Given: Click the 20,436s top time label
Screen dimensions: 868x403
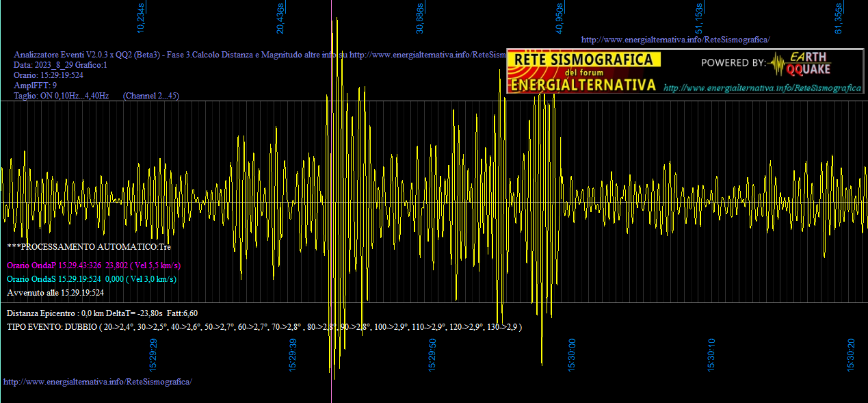Looking at the screenshot, I should click(x=280, y=18).
